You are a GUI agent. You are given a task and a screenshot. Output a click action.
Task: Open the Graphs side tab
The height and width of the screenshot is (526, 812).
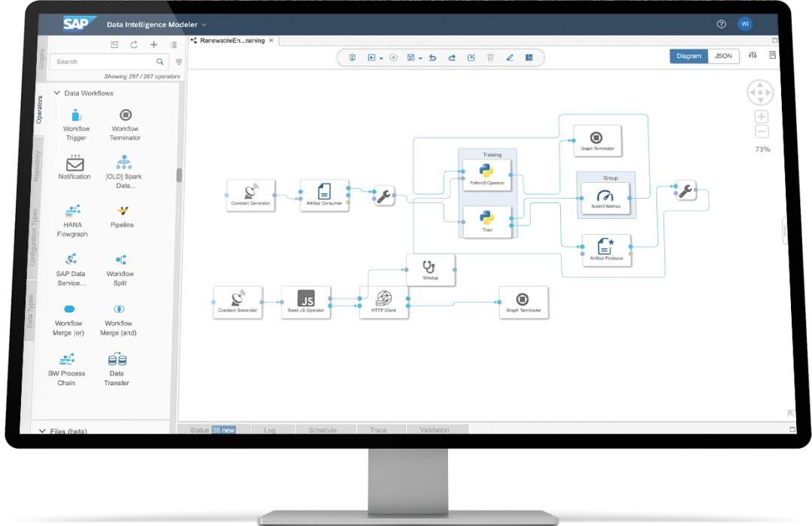pyautogui.click(x=42, y=59)
